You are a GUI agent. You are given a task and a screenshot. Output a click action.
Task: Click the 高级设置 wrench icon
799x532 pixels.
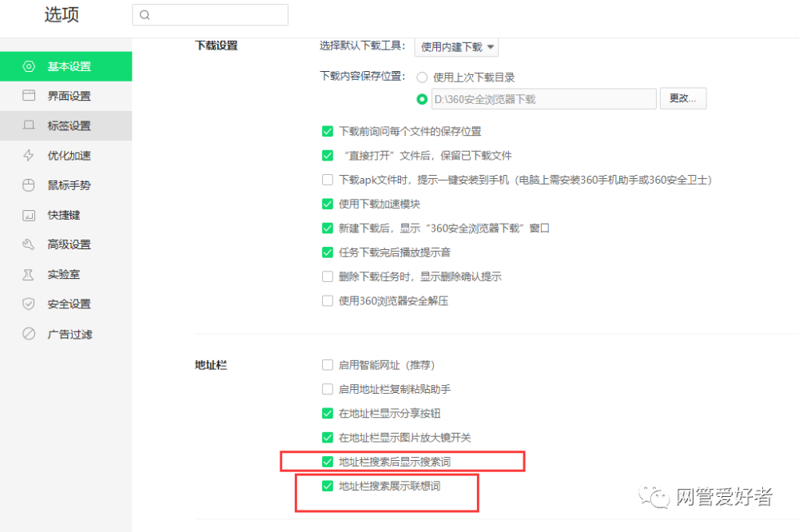coord(29,244)
